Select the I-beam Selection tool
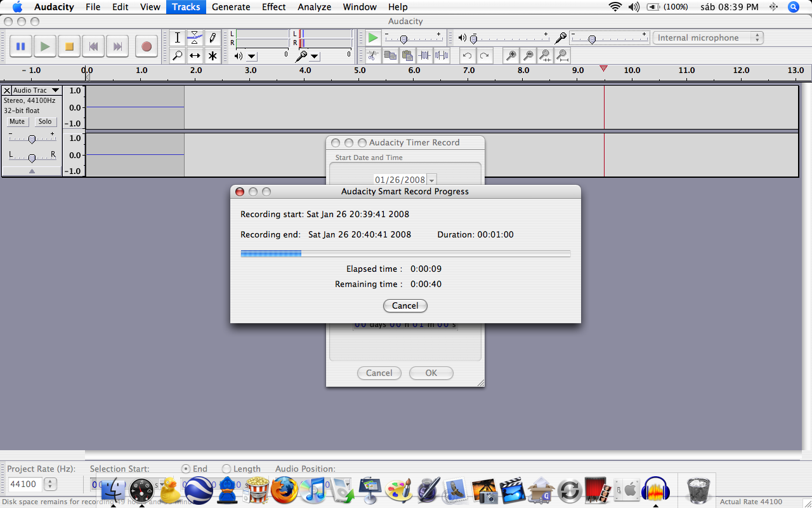 [178, 38]
